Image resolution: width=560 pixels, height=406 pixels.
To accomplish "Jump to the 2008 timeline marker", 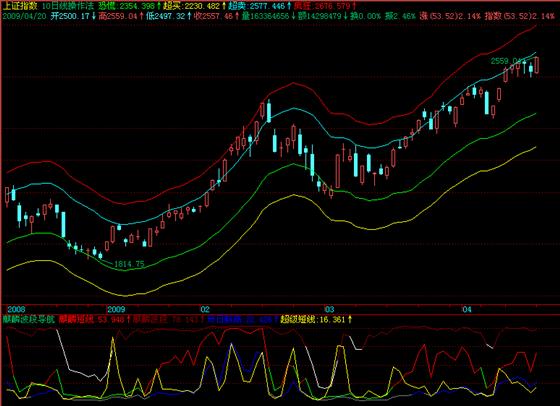I will click(16, 309).
